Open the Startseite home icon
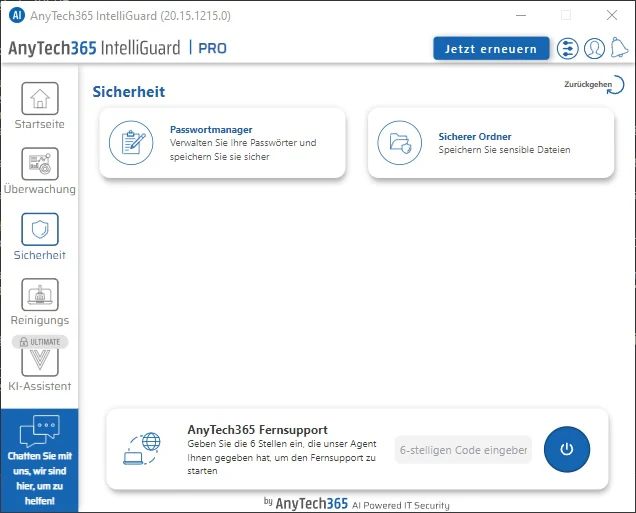The width and height of the screenshot is (636, 513). click(40, 99)
